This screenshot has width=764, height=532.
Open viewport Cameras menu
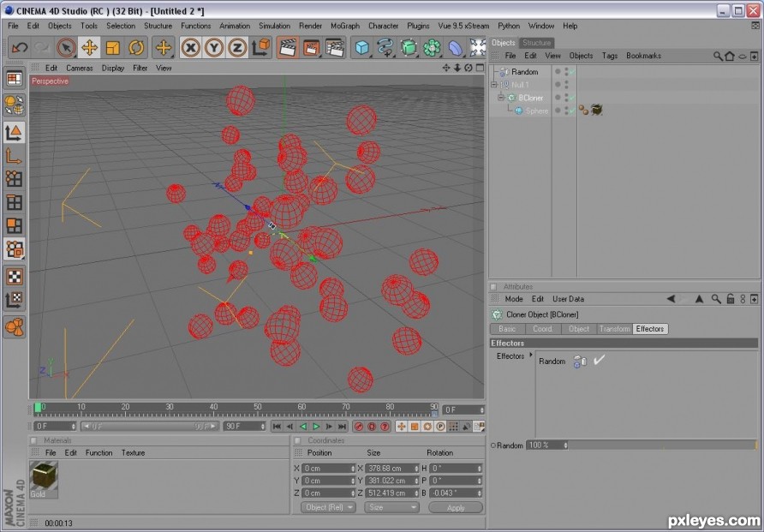pos(80,68)
